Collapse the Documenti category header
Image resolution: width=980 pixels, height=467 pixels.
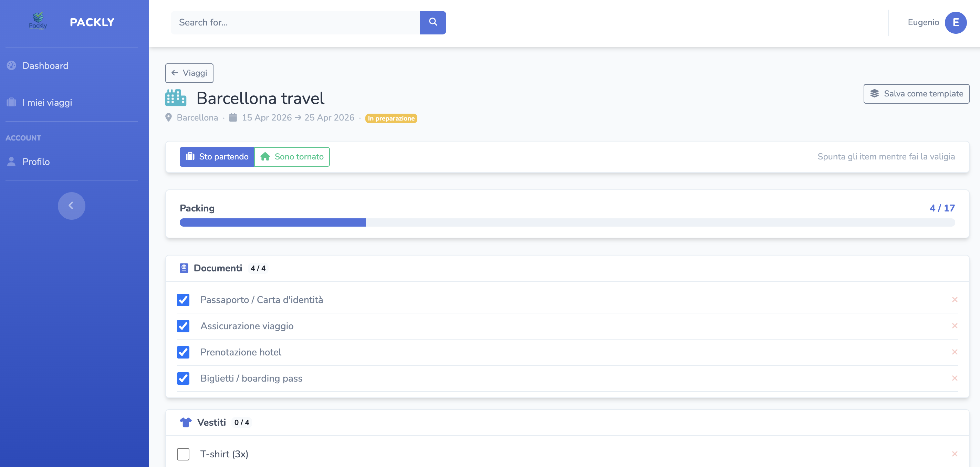218,268
